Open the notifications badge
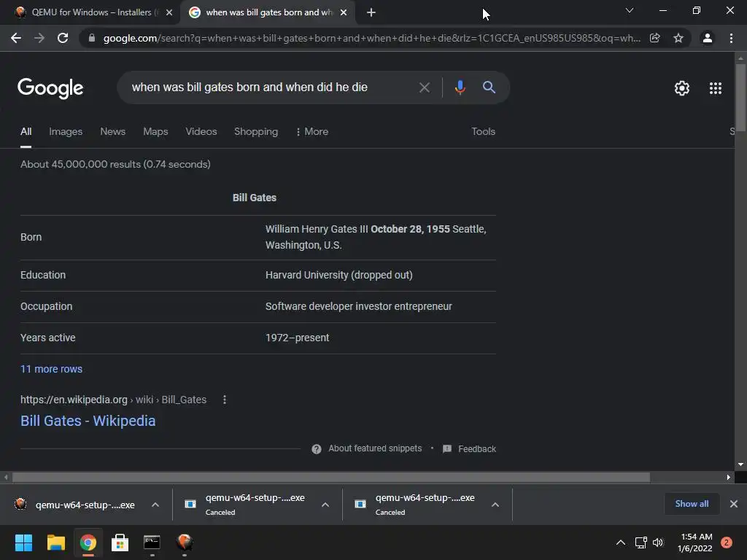Viewport: 747px width, 560px height. tap(726, 542)
